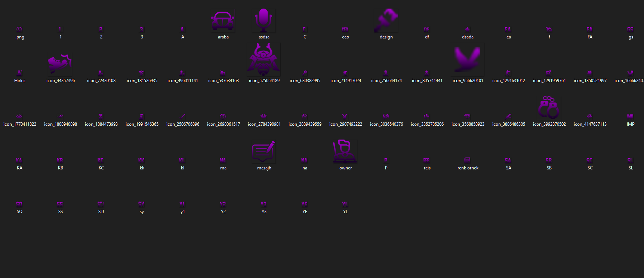Select the icon_3992870502 handcuffs thumbnail
This screenshot has width=644, height=278.
coord(549,108)
